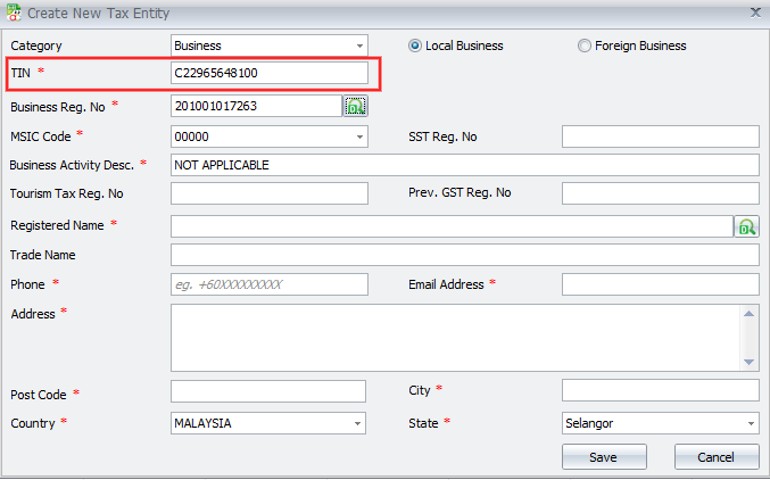Expand the MSIC Code dropdown
The width and height of the screenshot is (770, 480).
point(359,137)
